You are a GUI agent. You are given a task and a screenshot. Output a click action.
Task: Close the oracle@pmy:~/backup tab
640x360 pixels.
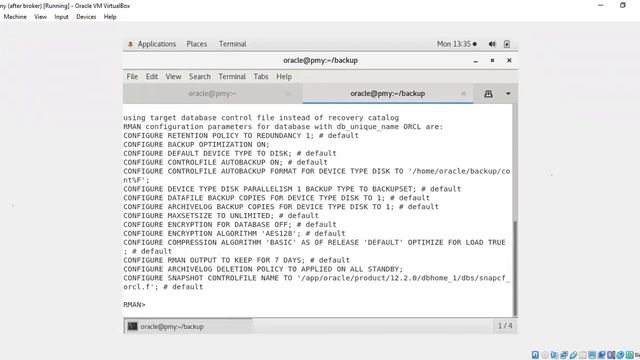point(463,93)
